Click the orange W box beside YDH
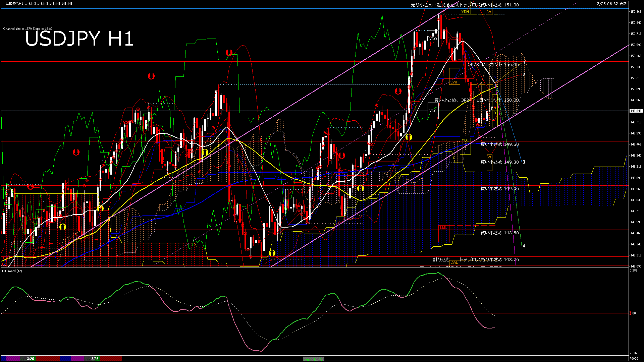 coord(489,12)
